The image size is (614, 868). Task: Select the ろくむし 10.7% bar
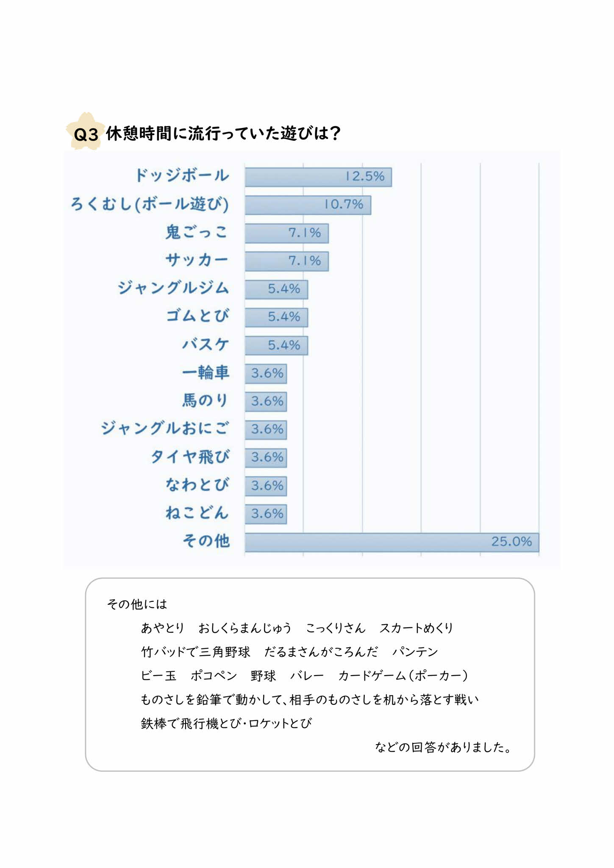[308, 205]
